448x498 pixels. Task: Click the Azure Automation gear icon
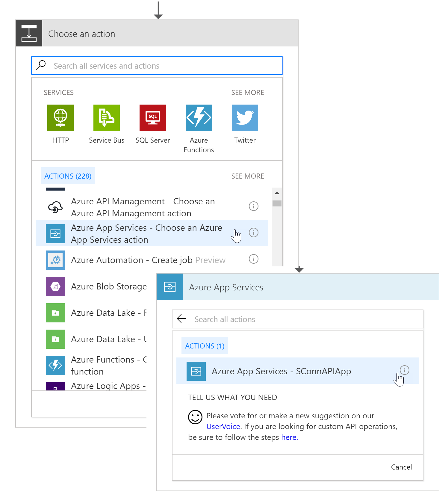(x=55, y=260)
